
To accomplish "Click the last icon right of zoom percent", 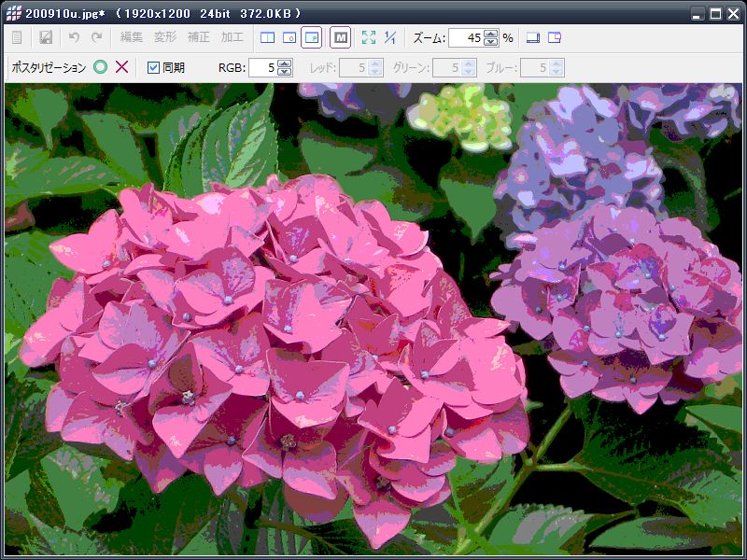I will click(x=555, y=38).
